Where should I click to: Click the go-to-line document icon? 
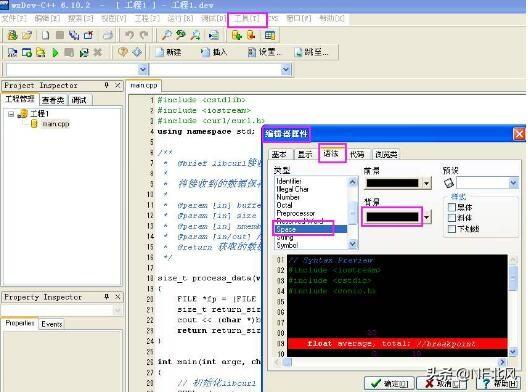point(213,35)
